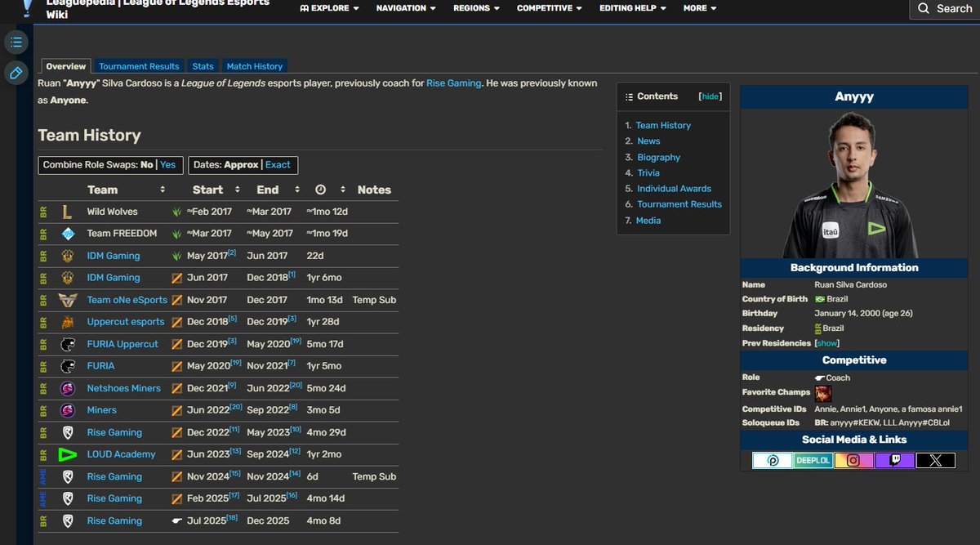Click the LOUD Academy green logo
The image size is (980, 545).
tap(68, 454)
